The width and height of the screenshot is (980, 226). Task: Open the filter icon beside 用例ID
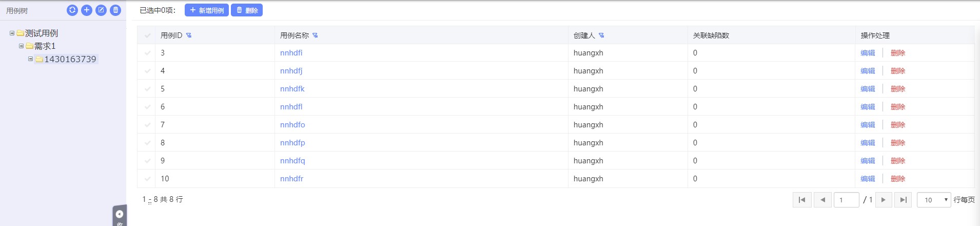(189, 35)
